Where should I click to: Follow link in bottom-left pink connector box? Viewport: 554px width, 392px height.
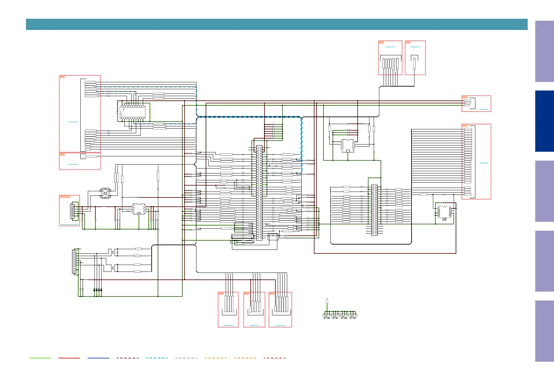tap(228, 325)
